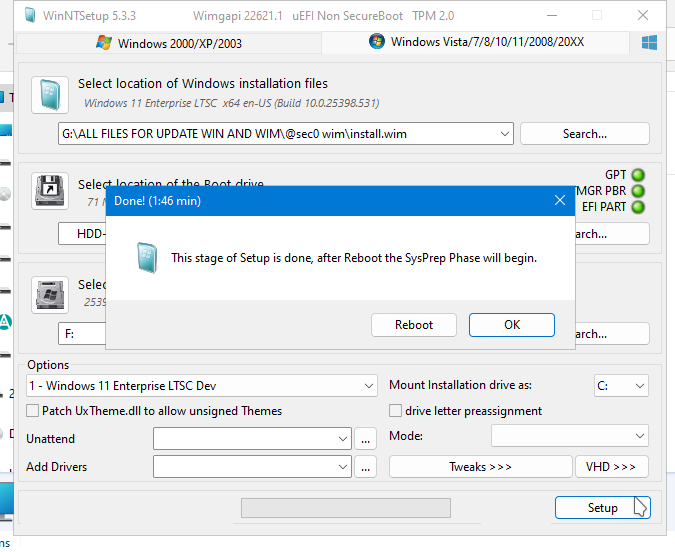Expand the install.wim path dropdown

pyautogui.click(x=505, y=134)
